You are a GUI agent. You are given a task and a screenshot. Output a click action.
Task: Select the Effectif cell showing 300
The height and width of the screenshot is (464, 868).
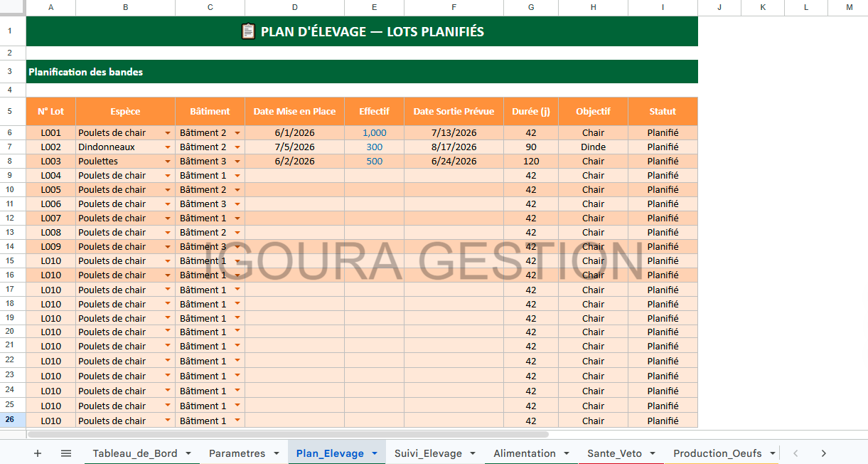[x=375, y=147]
